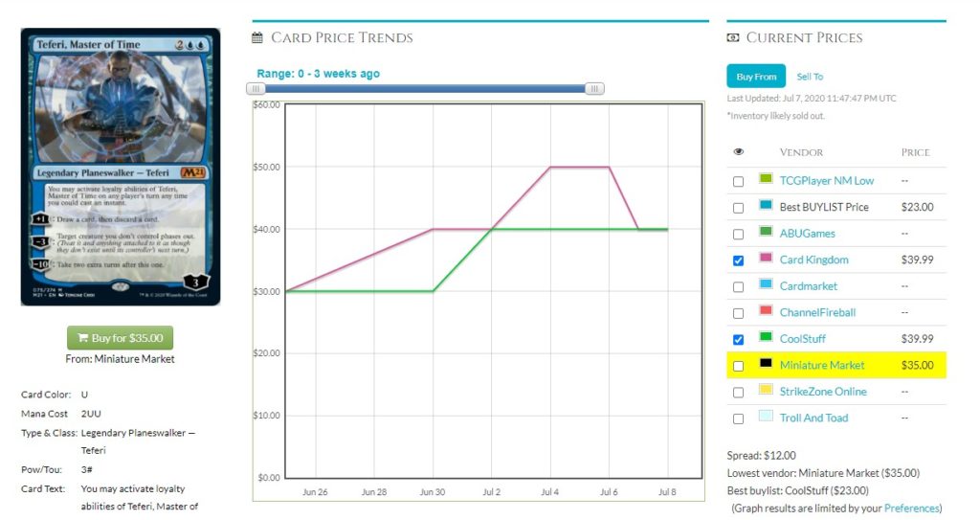The height and width of the screenshot is (520, 980).
Task: Click the Cardmarket blue color swatch
Action: coord(766,283)
